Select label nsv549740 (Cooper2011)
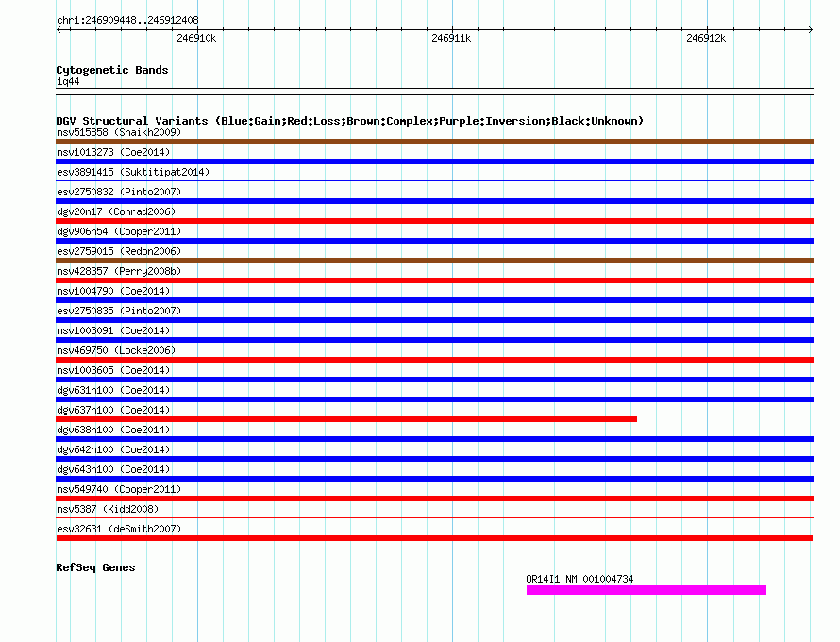Viewport: 840px width, 642px height. tap(119, 489)
